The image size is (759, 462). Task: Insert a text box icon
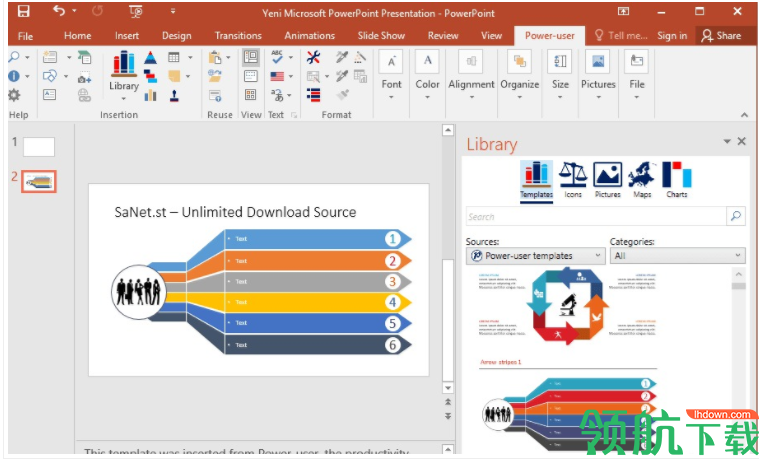coord(50,94)
